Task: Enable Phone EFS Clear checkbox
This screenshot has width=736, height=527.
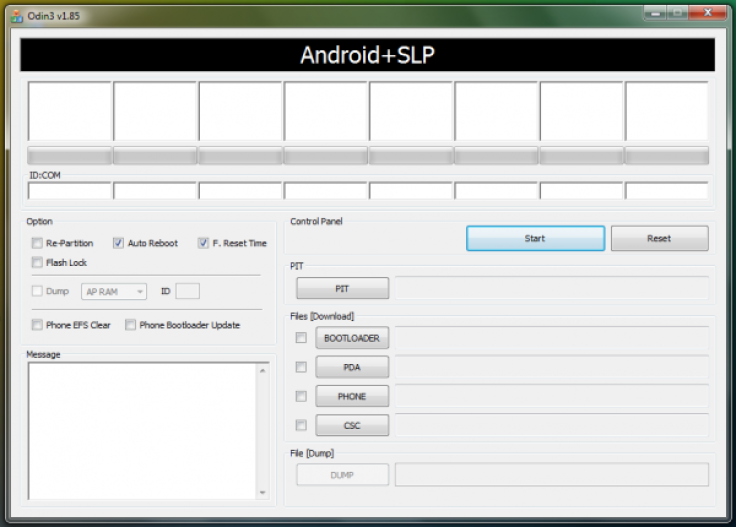Action: [37, 325]
